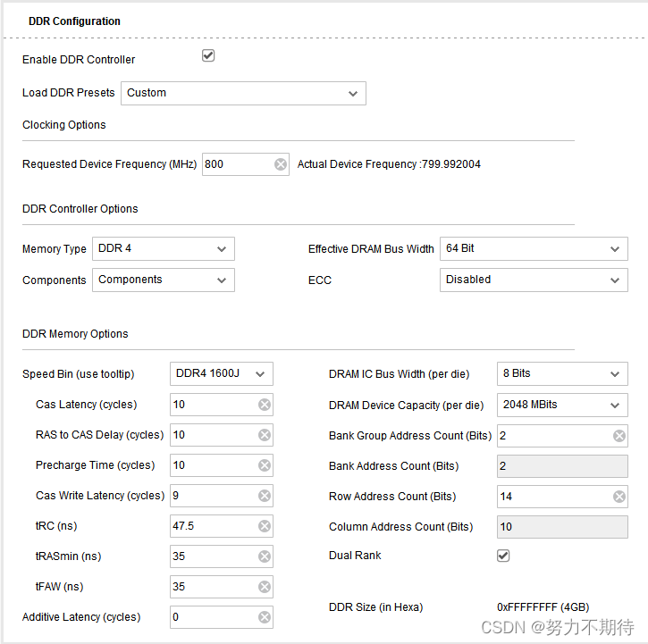648x644 pixels.
Task: Clear the Cas Write Latency value
Action: click(x=265, y=496)
